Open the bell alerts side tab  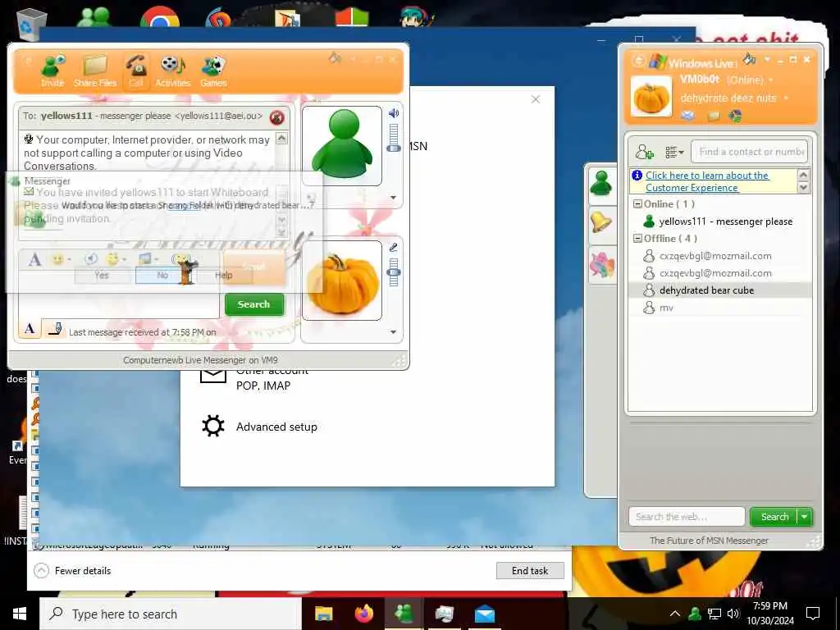coord(601,223)
